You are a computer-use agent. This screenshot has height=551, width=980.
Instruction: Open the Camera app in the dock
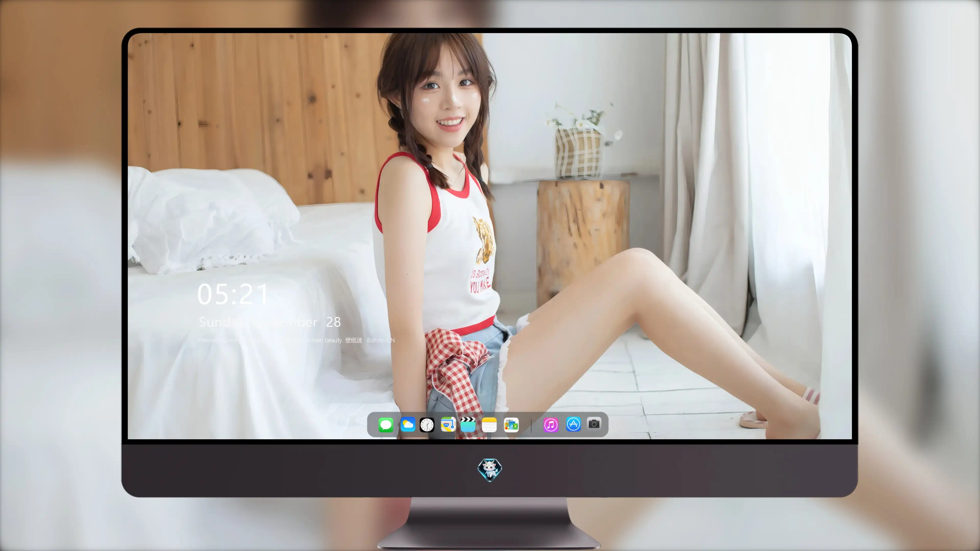[x=594, y=424]
